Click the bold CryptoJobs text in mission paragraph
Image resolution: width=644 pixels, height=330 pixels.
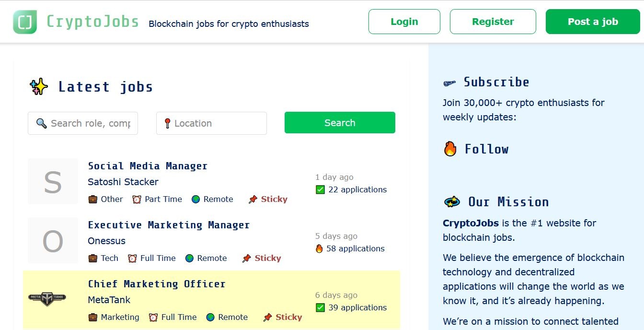pyautogui.click(x=471, y=223)
